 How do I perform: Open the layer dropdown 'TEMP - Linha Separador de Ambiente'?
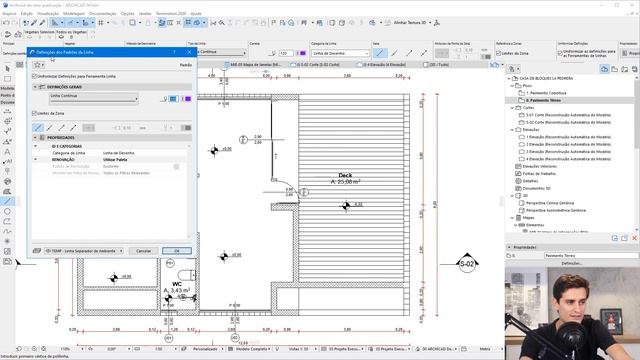[x=84, y=251]
